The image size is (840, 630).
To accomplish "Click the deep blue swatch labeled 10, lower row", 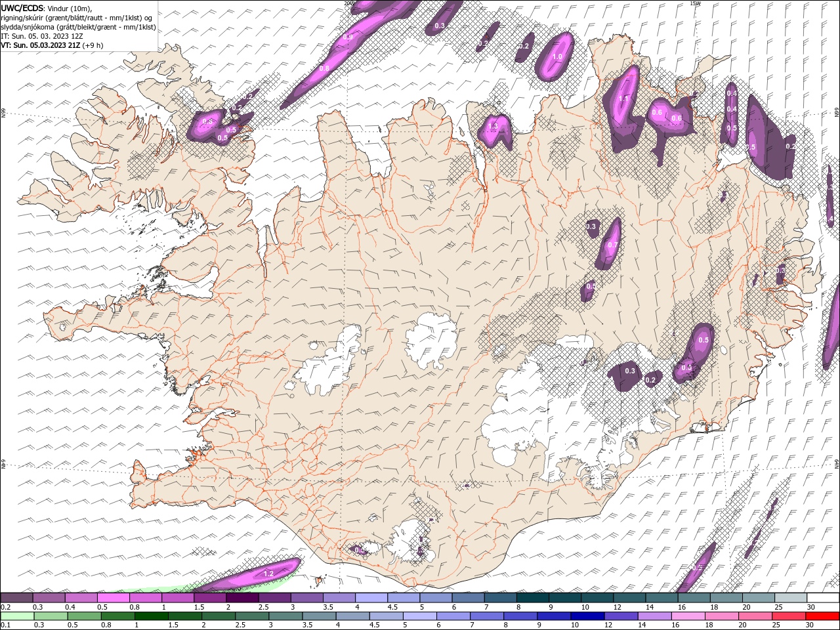I will [587, 616].
